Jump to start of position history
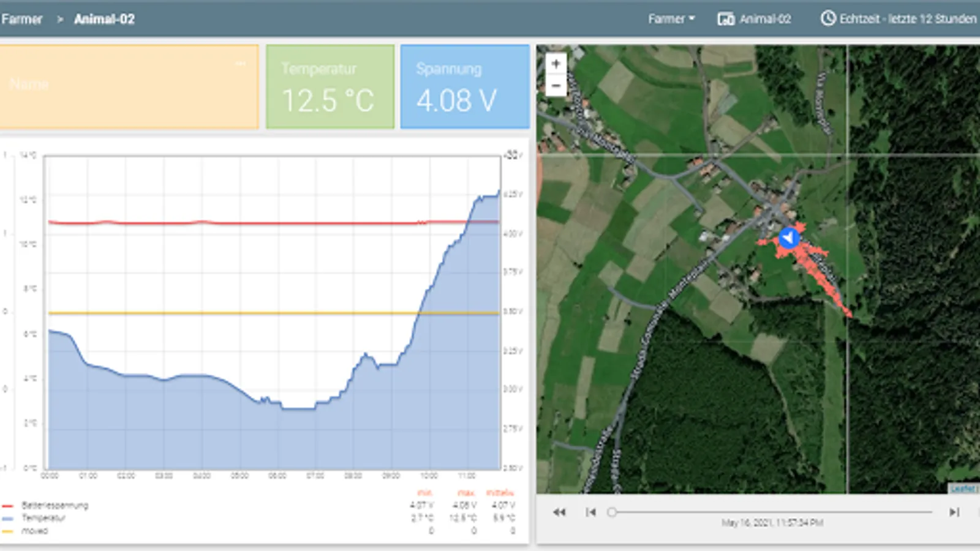The image size is (980, 551). pos(590,512)
